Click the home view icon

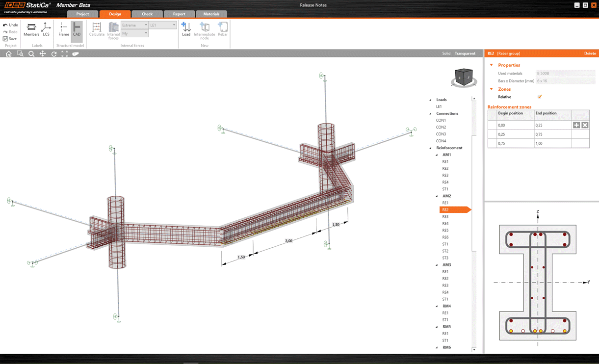(x=9, y=54)
